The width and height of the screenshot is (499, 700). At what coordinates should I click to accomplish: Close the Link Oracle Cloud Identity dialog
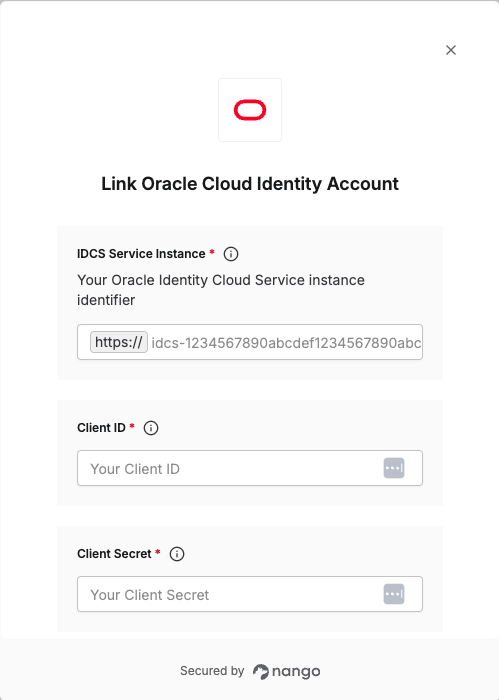pyautogui.click(x=451, y=50)
